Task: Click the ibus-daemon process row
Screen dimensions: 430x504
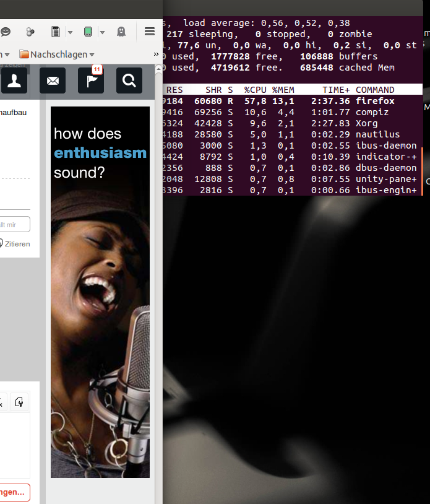Action: coord(293,146)
